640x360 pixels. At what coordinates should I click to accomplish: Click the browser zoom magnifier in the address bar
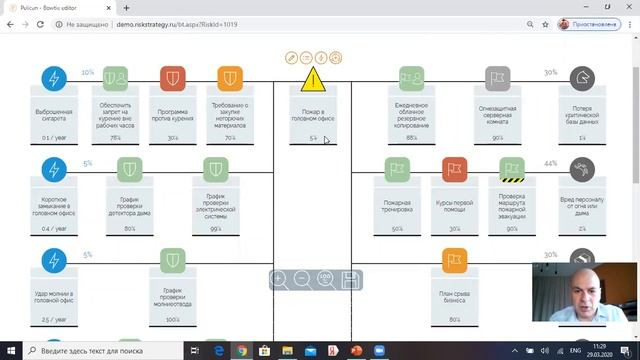coord(530,24)
